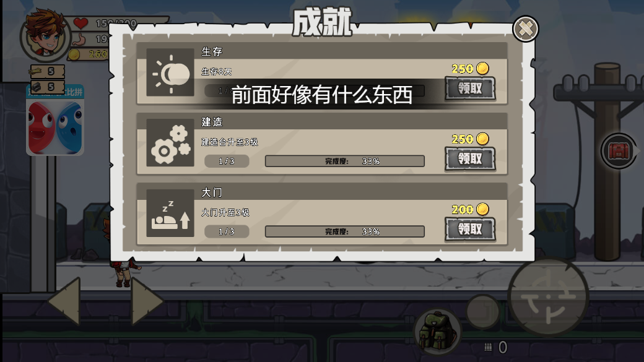644x362 pixels.
Task: Tap the wood resource counter
Action: point(47,71)
